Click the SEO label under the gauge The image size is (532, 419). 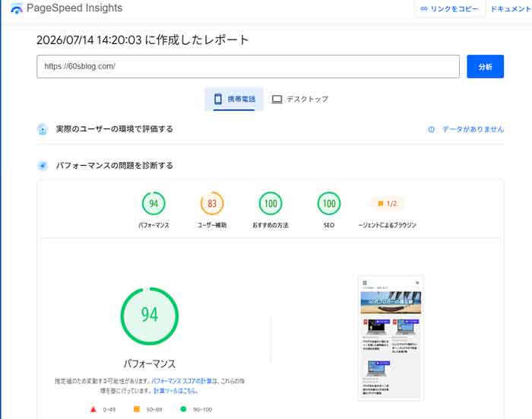[329, 225]
